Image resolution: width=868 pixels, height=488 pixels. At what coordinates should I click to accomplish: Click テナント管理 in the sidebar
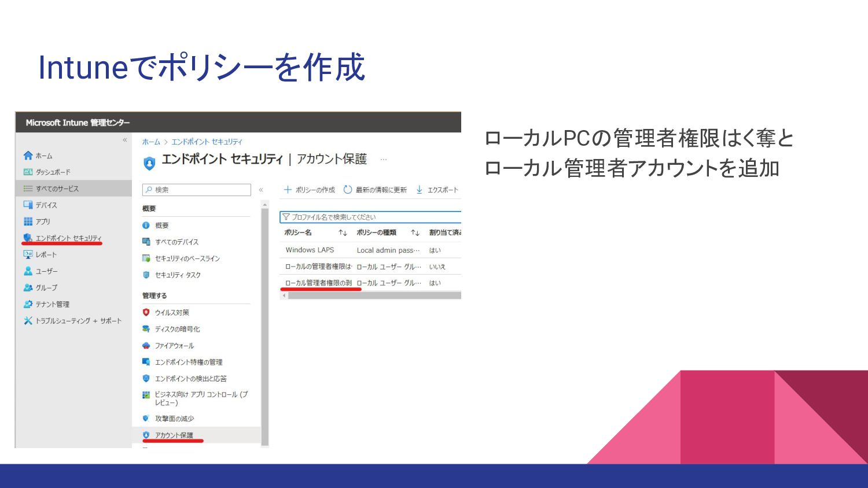(53, 304)
